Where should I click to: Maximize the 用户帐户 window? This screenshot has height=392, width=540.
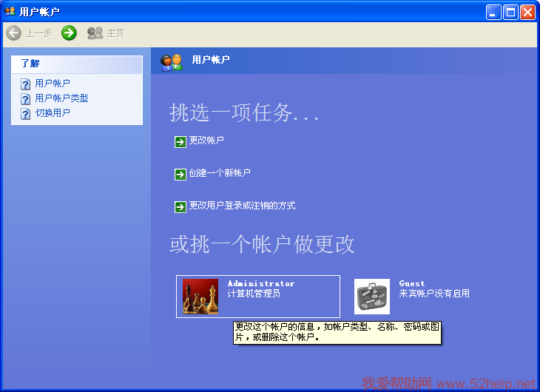(x=510, y=12)
